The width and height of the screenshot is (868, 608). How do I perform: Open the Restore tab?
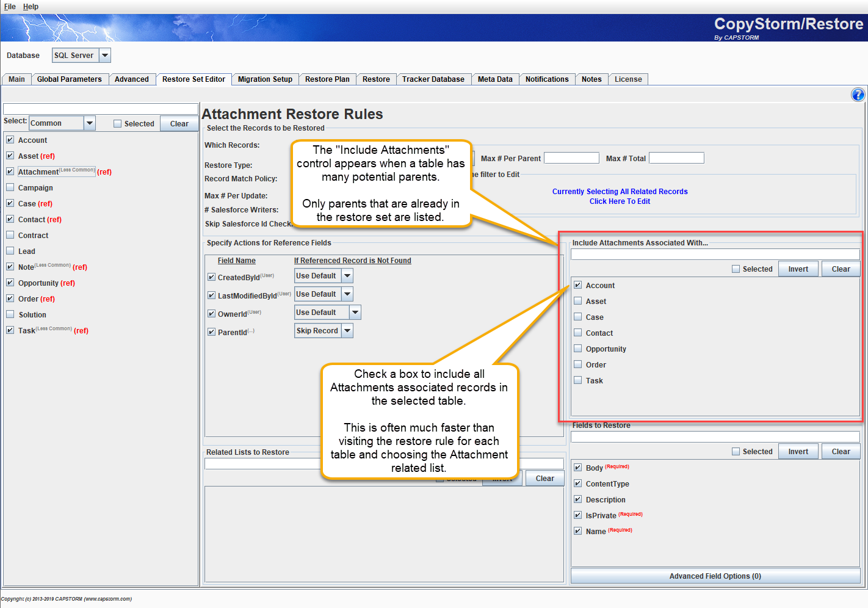[x=376, y=79]
